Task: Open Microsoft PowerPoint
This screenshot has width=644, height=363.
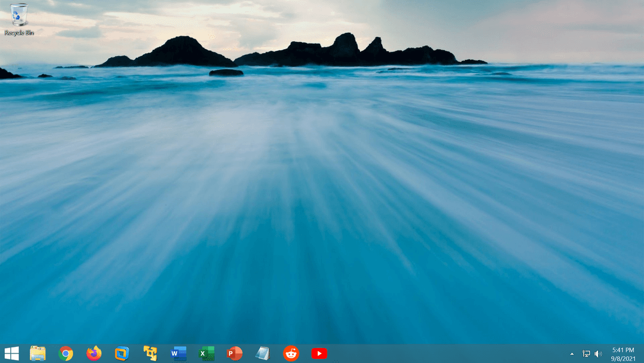Action: click(x=234, y=353)
